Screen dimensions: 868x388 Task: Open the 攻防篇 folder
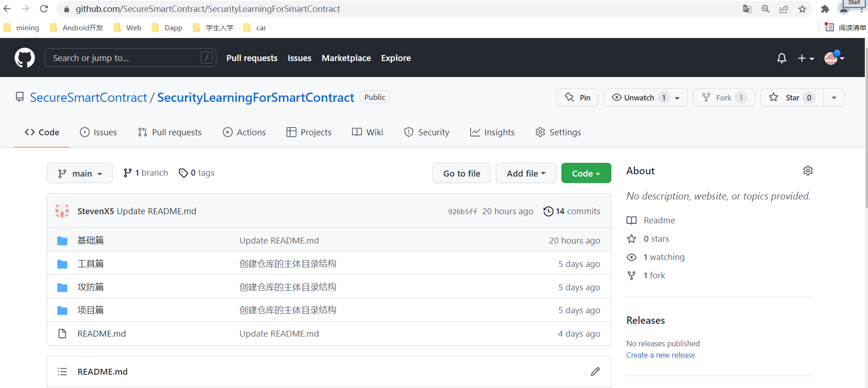point(91,287)
